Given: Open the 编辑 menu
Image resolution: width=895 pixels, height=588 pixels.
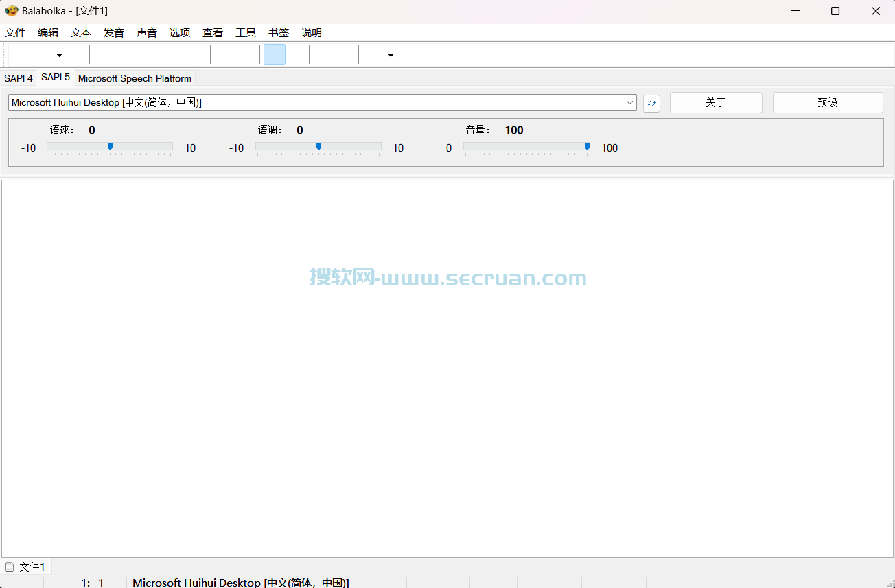Looking at the screenshot, I should 48,33.
